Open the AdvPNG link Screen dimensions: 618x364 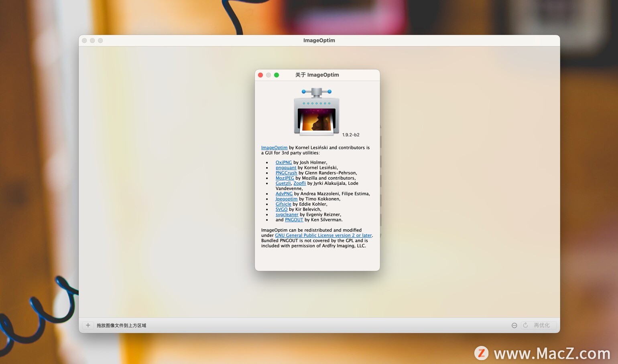(284, 194)
